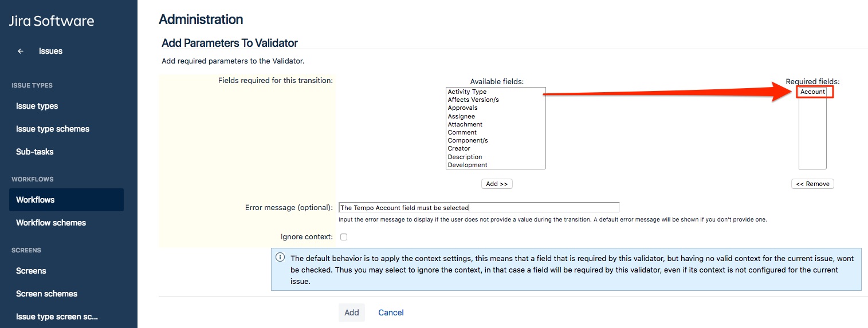This screenshot has width=868, height=328.
Task: Enable the Ignore context checkbox
Action: pos(344,237)
